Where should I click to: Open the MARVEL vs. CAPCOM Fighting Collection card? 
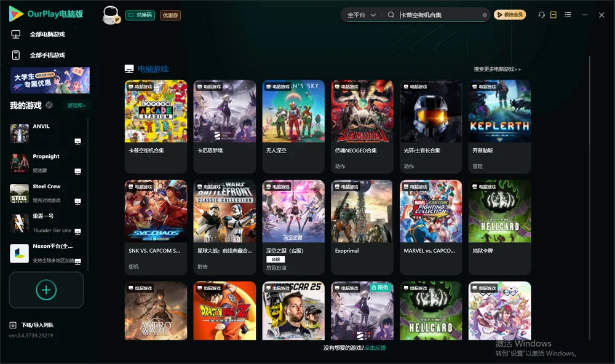430,227
